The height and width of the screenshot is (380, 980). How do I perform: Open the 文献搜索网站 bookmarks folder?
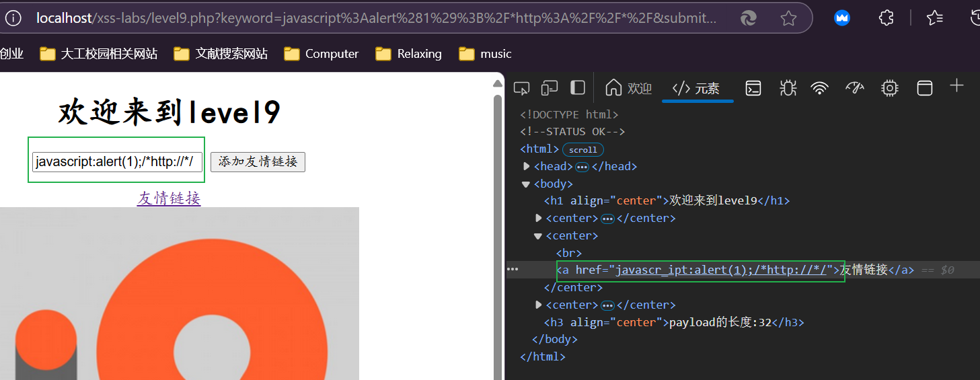(221, 54)
